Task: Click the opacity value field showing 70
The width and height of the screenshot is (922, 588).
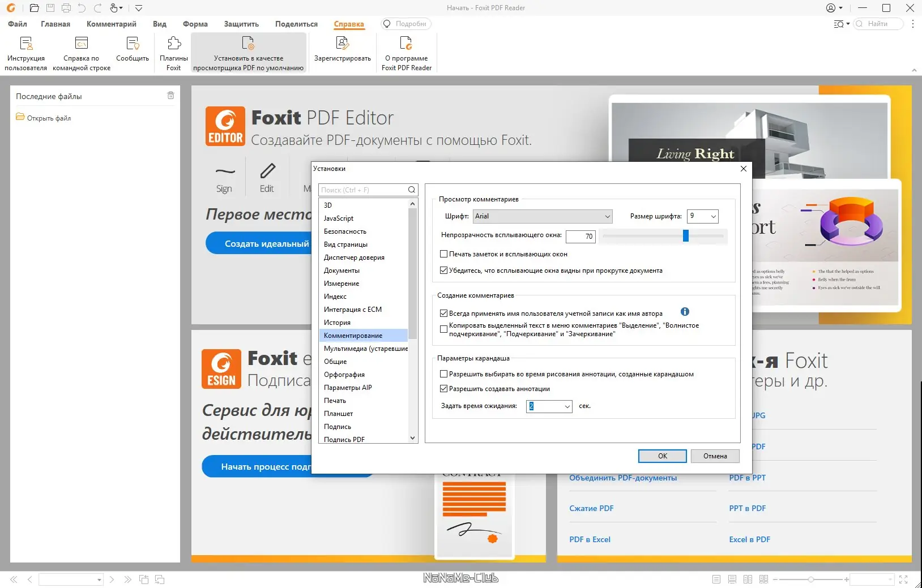Action: point(580,237)
